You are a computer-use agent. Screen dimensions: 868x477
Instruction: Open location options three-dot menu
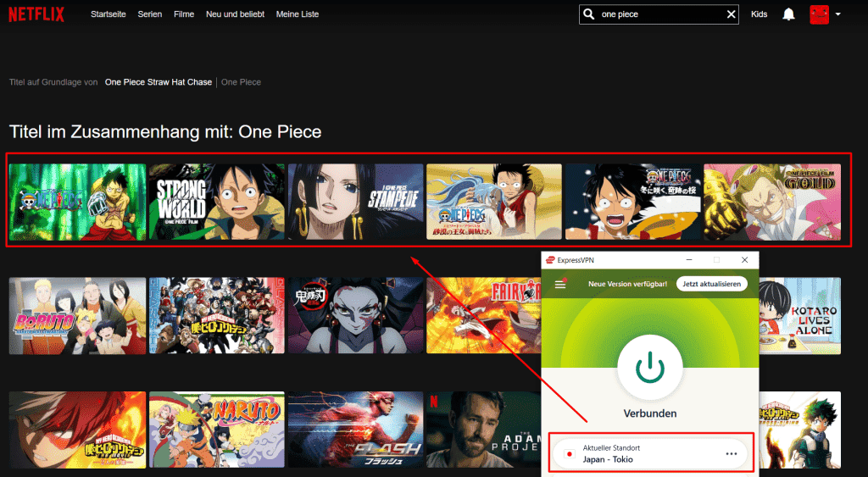pyautogui.click(x=732, y=454)
